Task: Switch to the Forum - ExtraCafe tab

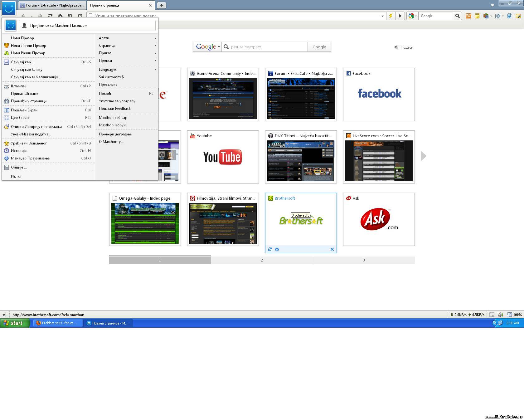Action: pyautogui.click(x=52, y=5)
